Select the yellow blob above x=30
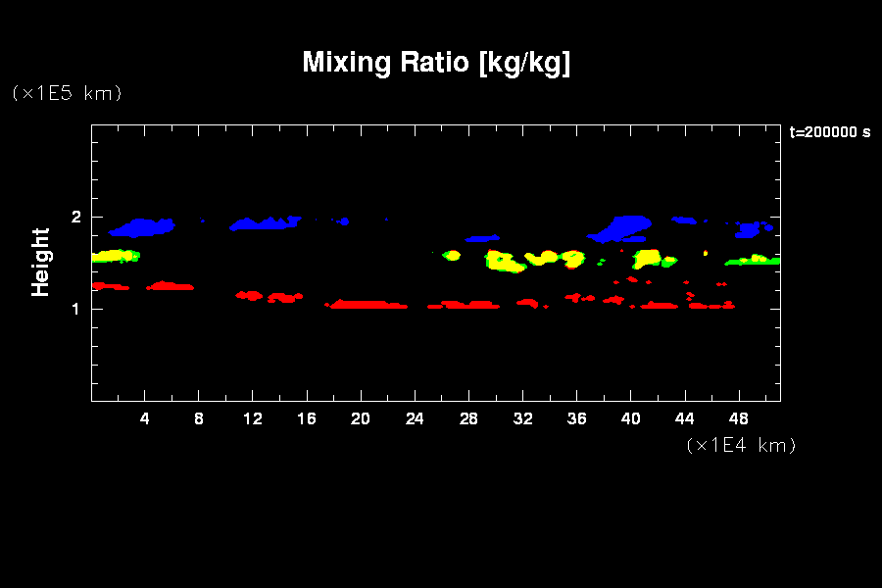Screen dimensions: 882x588 [x=504, y=261]
